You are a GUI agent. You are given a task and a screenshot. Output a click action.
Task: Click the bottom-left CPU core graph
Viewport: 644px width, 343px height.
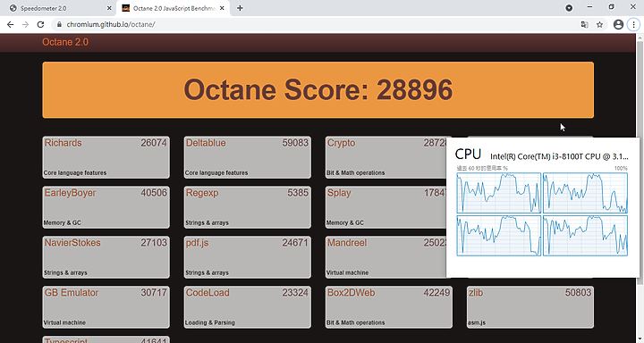(498, 236)
